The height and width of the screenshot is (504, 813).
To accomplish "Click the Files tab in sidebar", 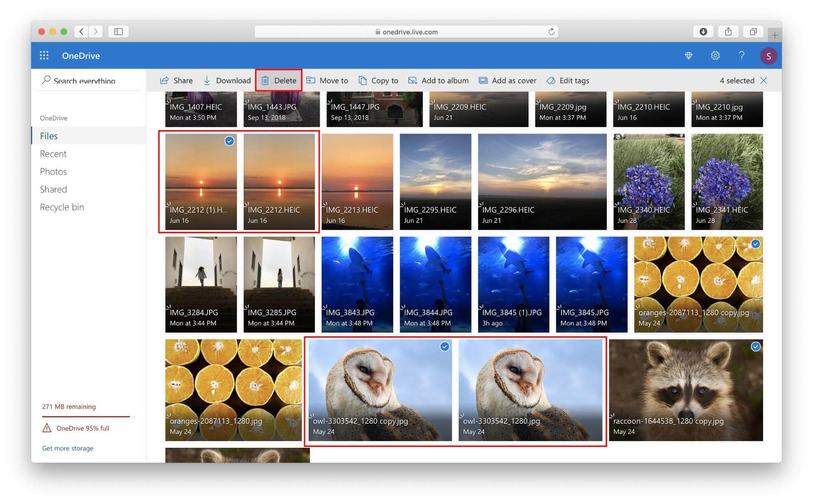I will click(49, 135).
